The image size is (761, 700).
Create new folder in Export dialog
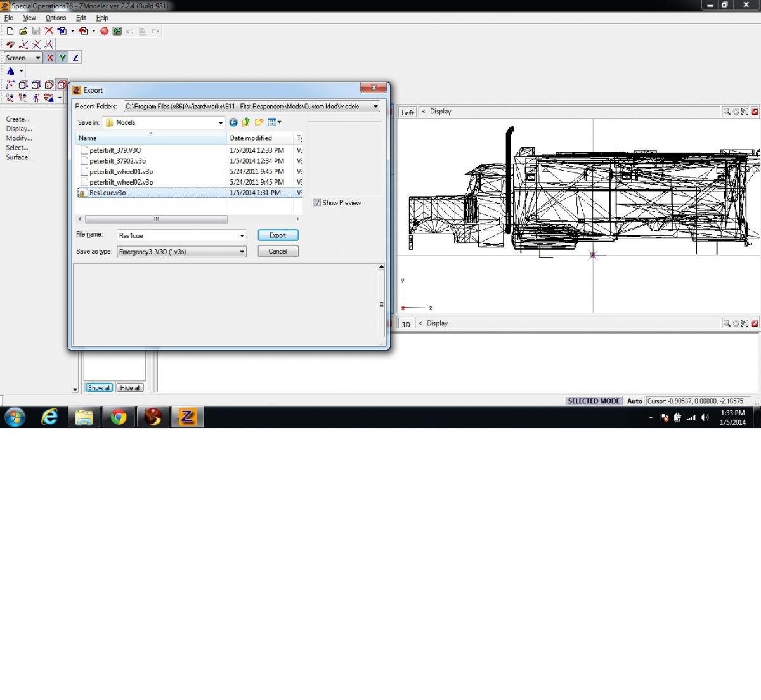coord(259,122)
